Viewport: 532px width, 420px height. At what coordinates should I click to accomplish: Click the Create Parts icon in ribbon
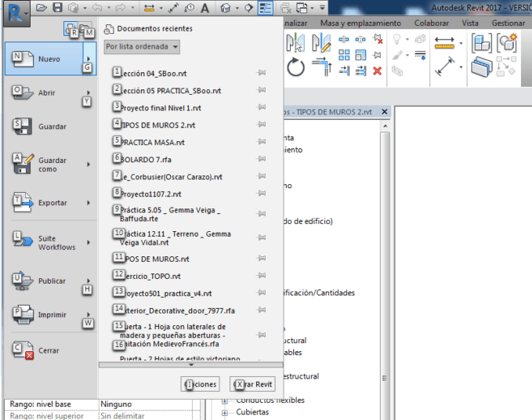click(481, 67)
